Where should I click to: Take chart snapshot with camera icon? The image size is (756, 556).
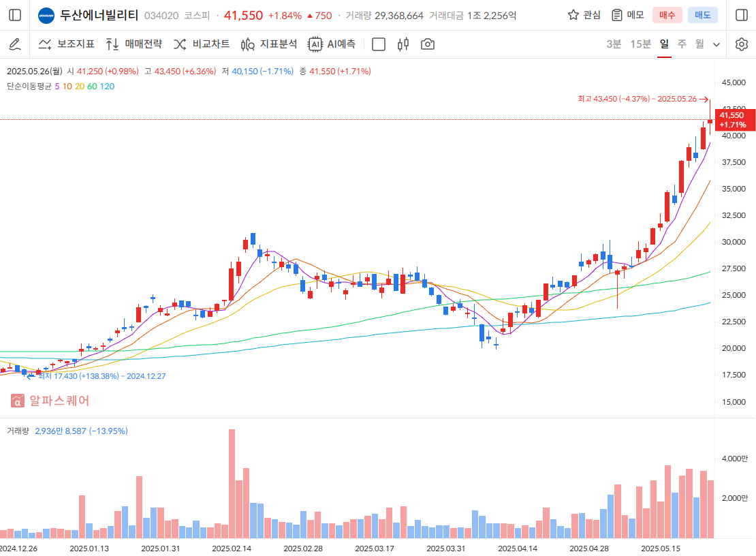(428, 44)
